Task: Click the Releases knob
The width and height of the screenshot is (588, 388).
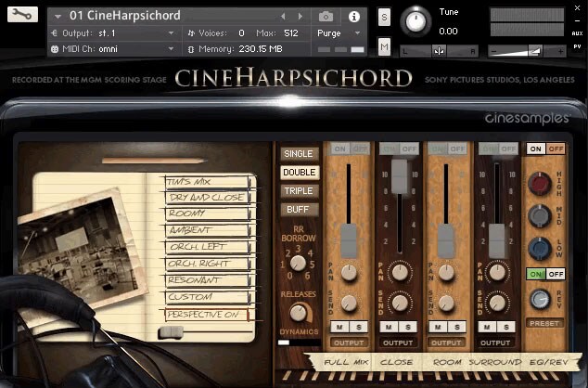Action: (x=299, y=312)
